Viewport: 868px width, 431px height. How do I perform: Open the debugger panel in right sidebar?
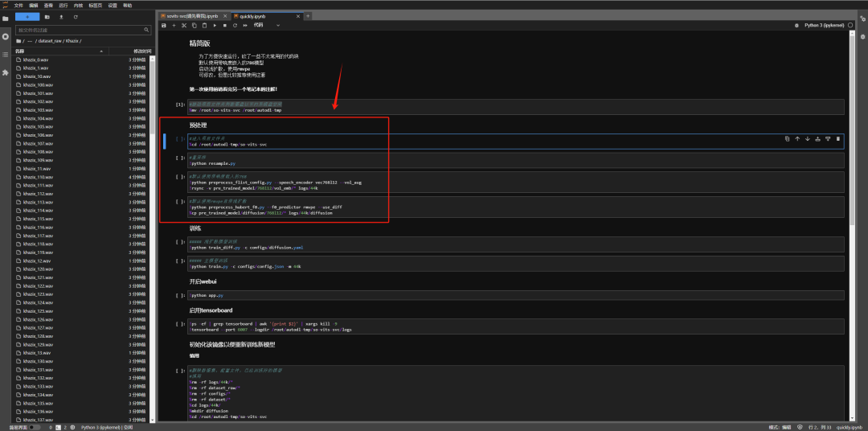[862, 36]
